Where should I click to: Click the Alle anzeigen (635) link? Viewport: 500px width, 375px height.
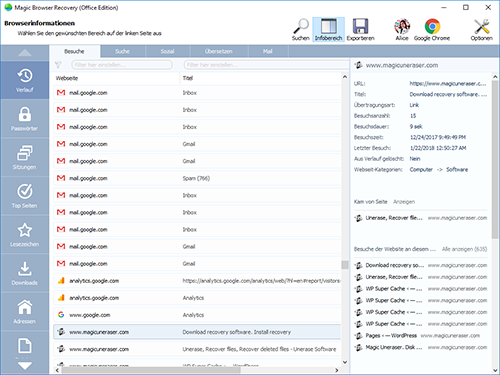click(x=464, y=249)
